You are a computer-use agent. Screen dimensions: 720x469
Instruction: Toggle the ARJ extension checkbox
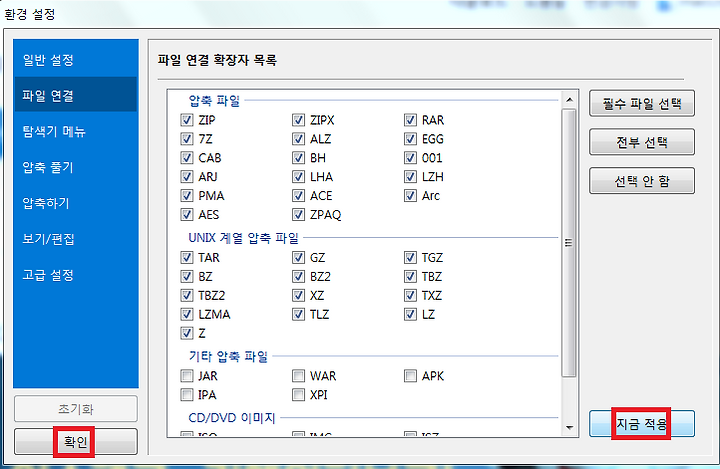coord(186,176)
